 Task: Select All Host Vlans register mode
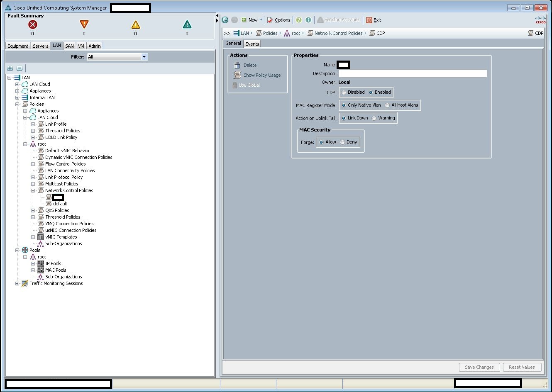pos(387,105)
